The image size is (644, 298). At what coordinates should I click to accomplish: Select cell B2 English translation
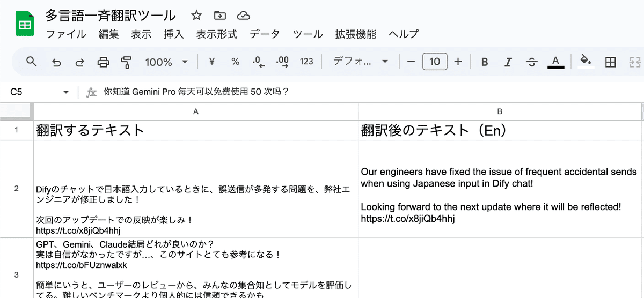tap(500, 189)
